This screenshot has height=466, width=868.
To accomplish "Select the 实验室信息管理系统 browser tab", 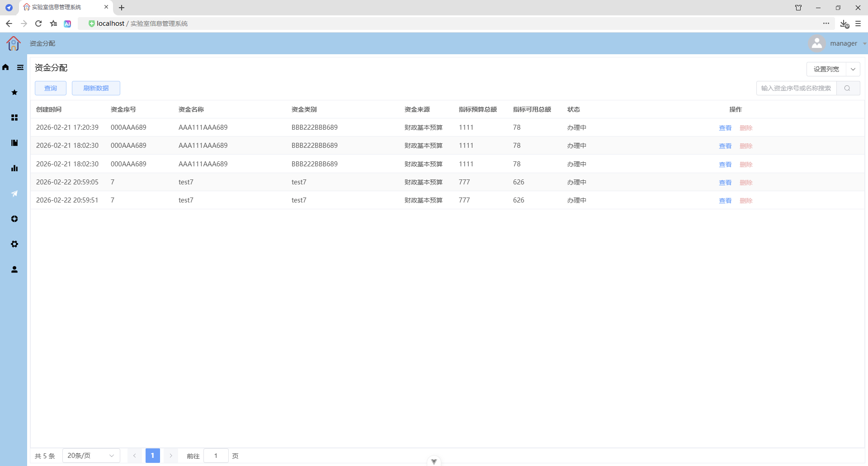I will [x=66, y=8].
